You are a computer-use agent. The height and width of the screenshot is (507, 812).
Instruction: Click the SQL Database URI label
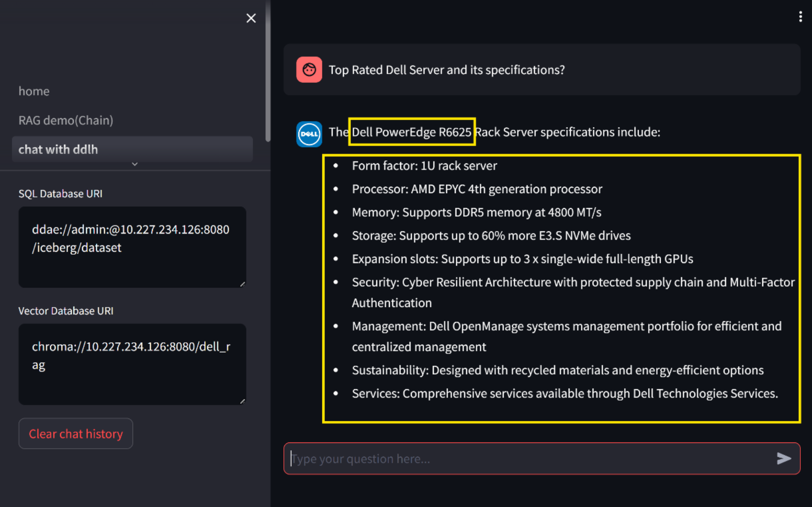click(61, 194)
